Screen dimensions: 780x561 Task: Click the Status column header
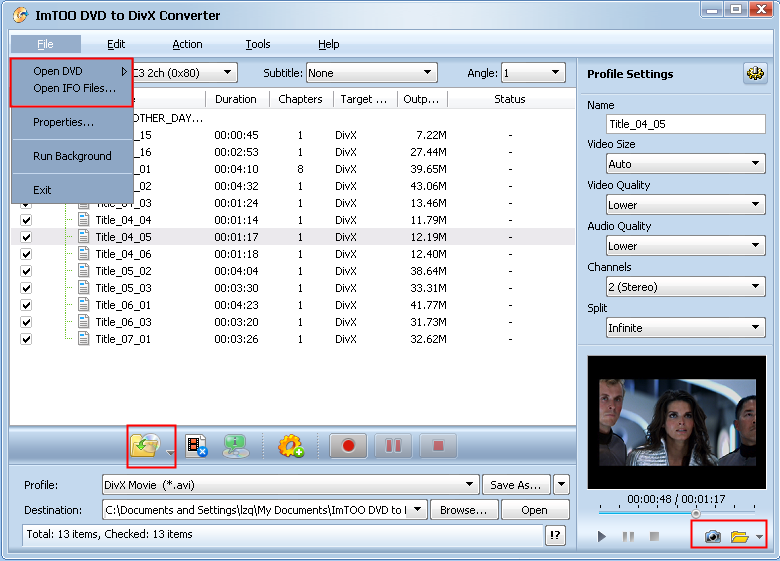[x=511, y=99]
